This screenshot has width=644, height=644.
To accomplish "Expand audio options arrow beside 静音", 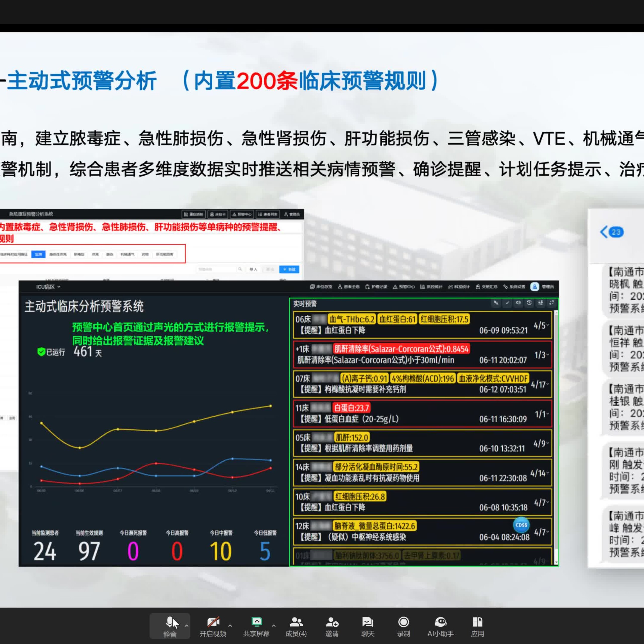I will [x=187, y=626].
